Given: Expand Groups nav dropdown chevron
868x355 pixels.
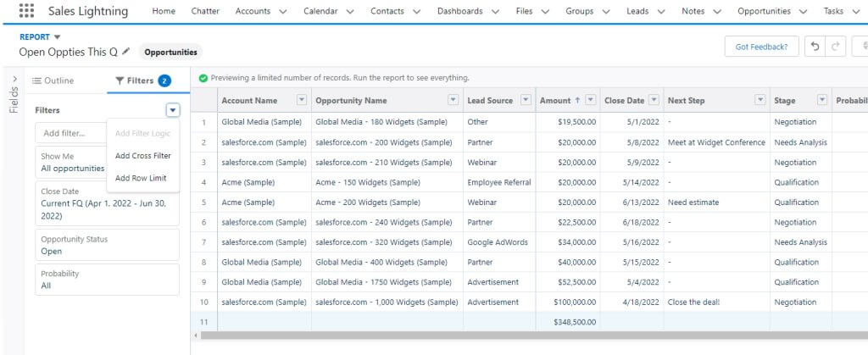Looking at the screenshot, I should (605, 12).
